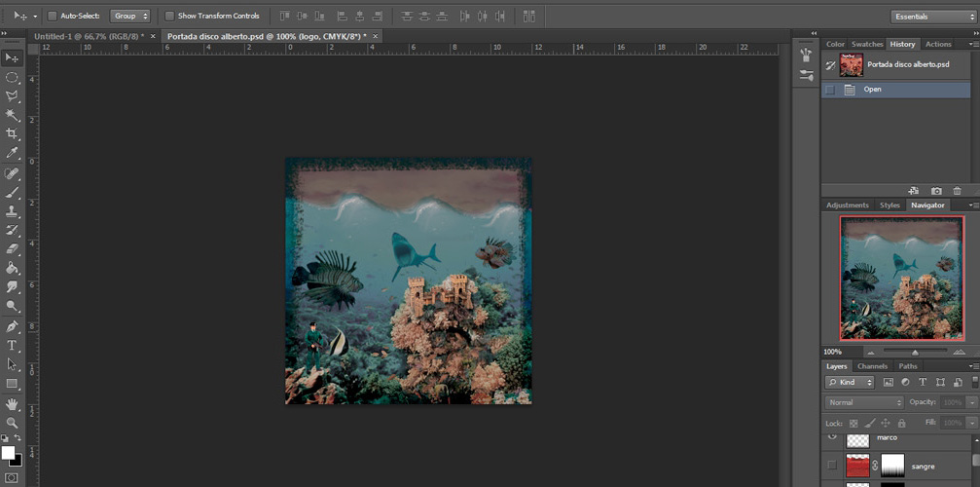Open the Essentials workspace dropdown
This screenshot has width=980, height=487.
tap(931, 17)
